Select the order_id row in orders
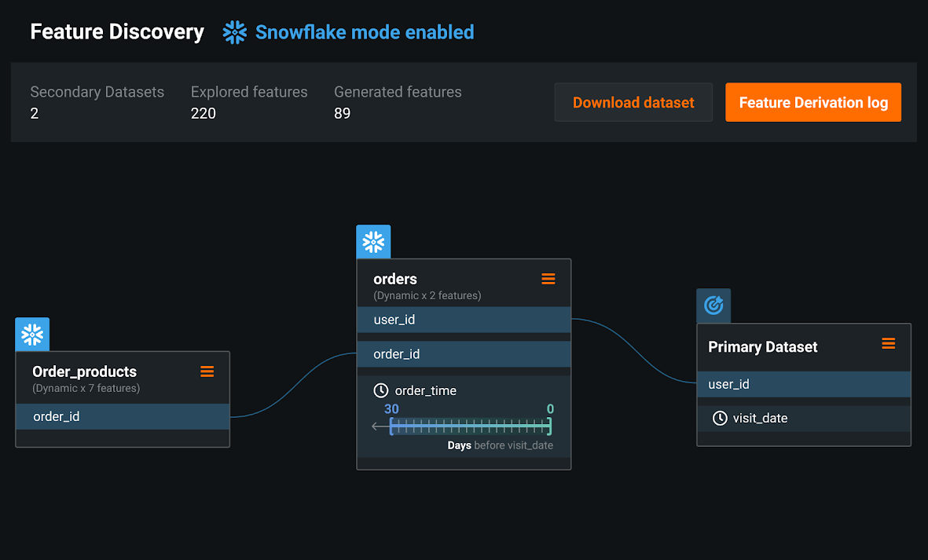The height and width of the screenshot is (560, 928). coord(464,354)
